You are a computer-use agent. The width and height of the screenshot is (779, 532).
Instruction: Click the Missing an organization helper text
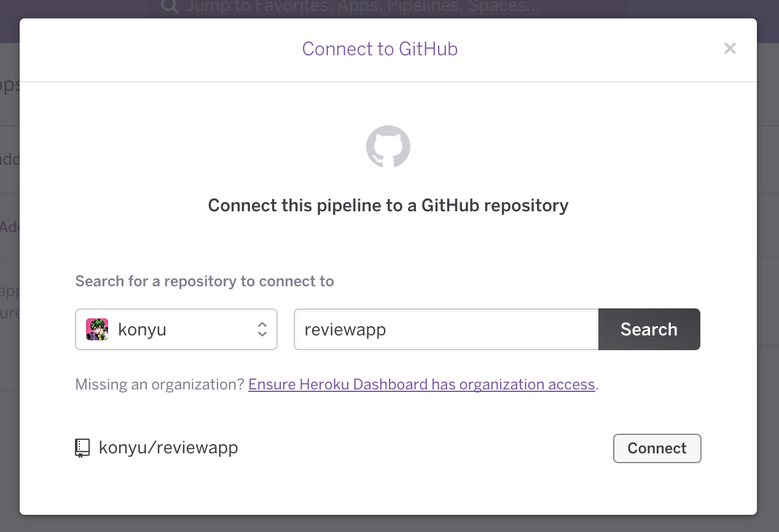pyautogui.click(x=159, y=384)
